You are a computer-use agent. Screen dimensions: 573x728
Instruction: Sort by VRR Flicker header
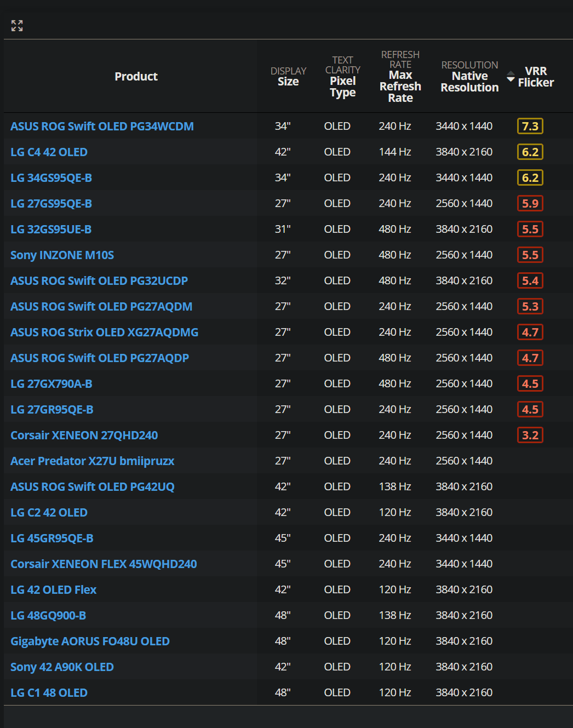[x=536, y=77]
